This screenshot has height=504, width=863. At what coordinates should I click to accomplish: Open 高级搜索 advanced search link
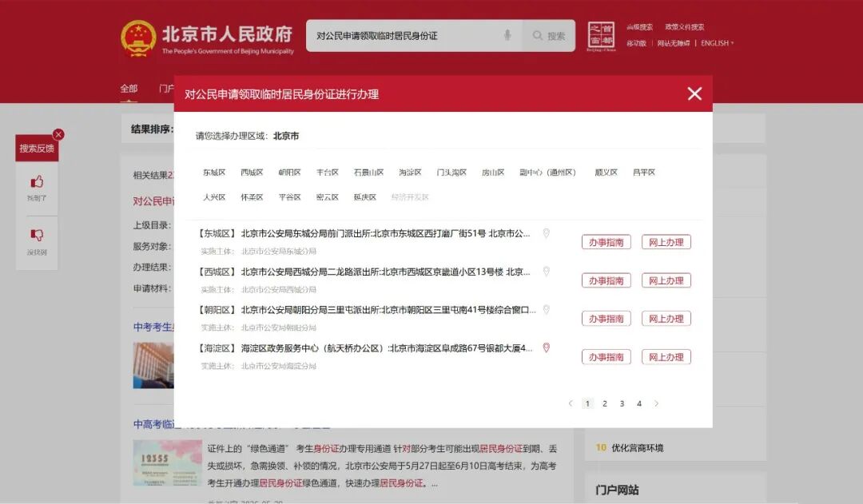point(639,27)
